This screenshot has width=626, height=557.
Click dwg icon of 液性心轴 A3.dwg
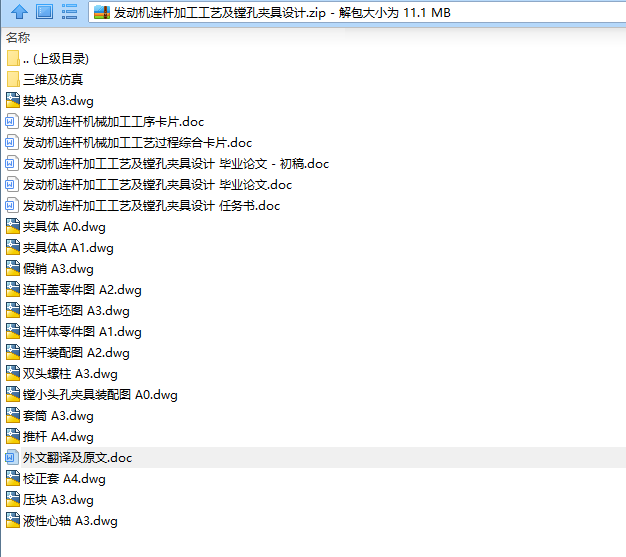(13, 521)
